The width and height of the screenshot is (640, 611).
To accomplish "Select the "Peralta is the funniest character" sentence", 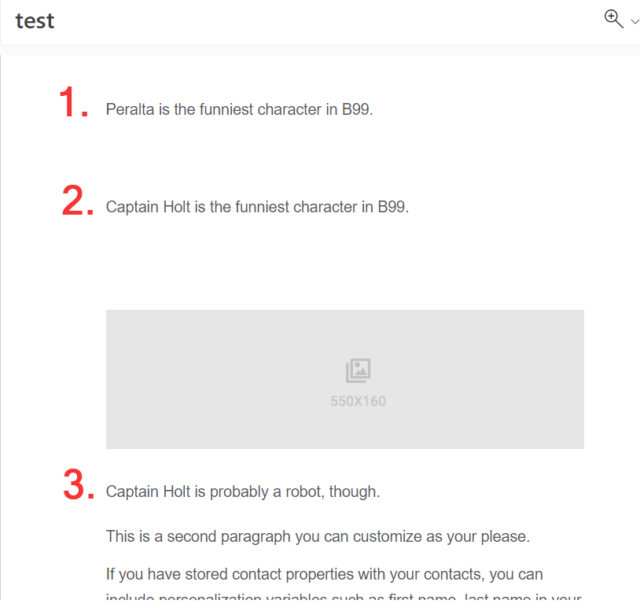I will 239,110.
